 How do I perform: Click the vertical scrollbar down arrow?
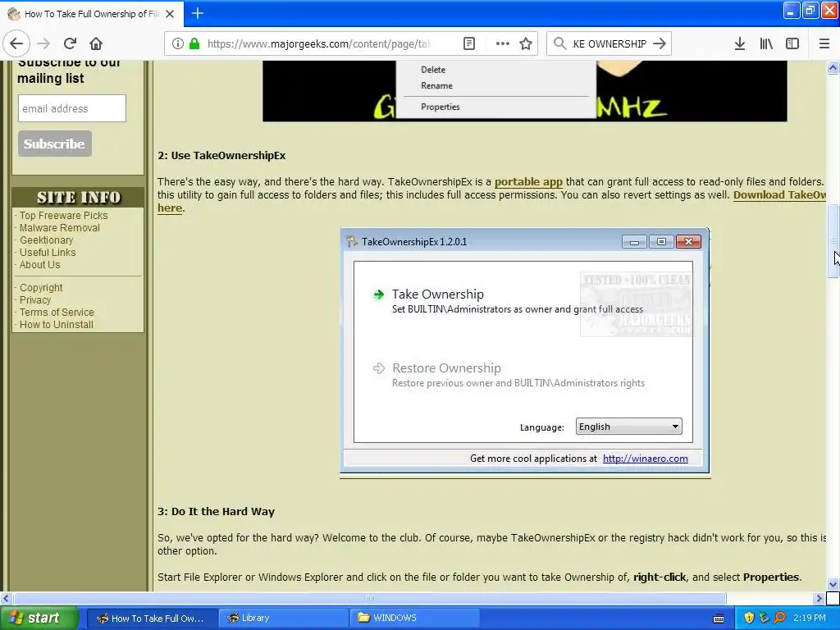tap(833, 584)
